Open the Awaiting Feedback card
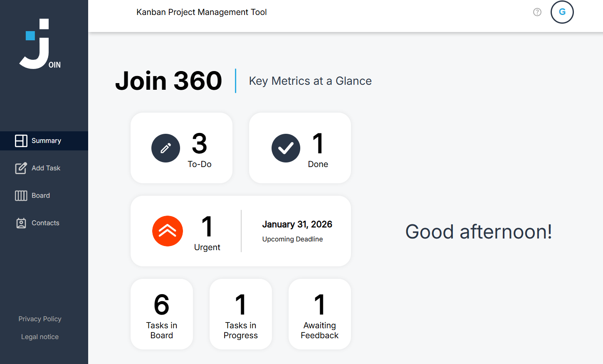This screenshot has width=603, height=364. coord(319,314)
